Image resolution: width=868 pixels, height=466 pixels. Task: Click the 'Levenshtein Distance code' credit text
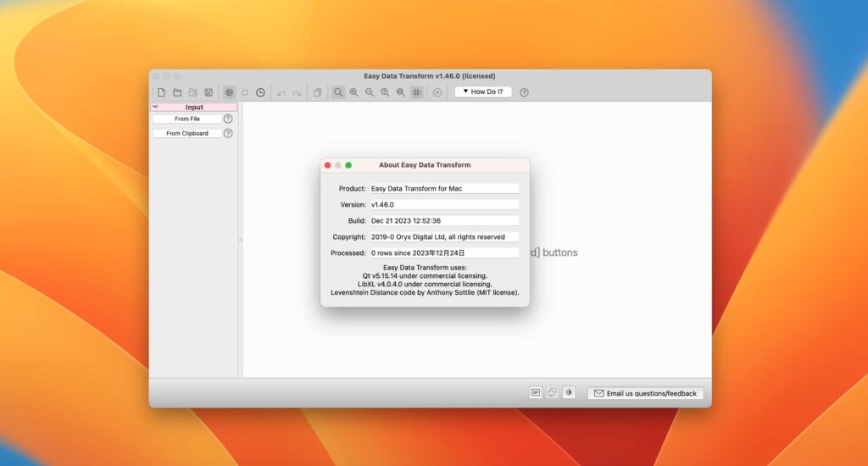425,292
